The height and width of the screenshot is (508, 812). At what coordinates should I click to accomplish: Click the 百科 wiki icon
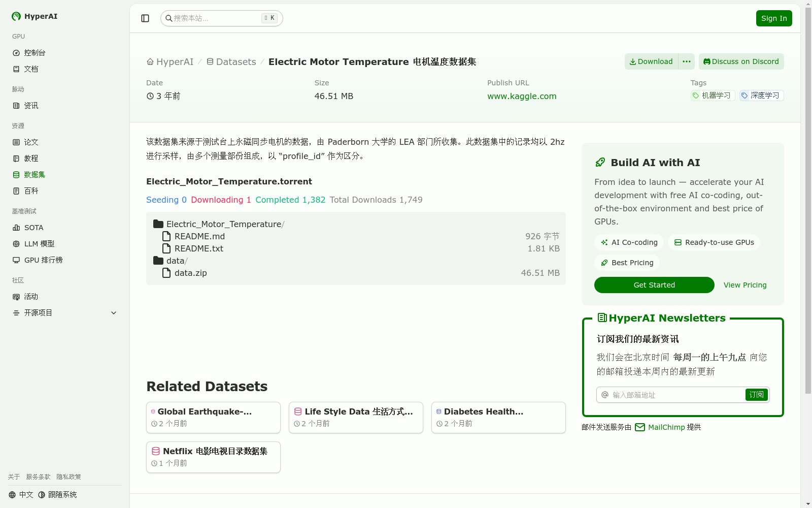(x=16, y=191)
